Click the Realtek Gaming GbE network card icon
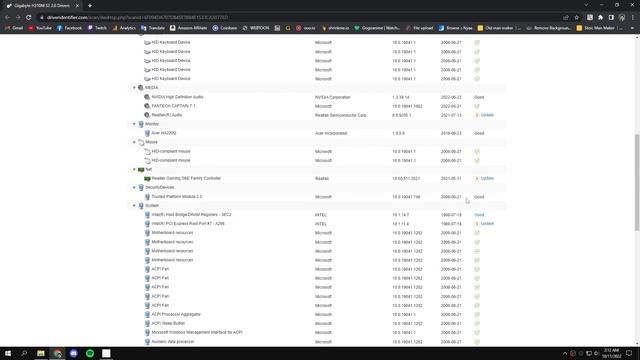640x360 pixels. pos(147,178)
